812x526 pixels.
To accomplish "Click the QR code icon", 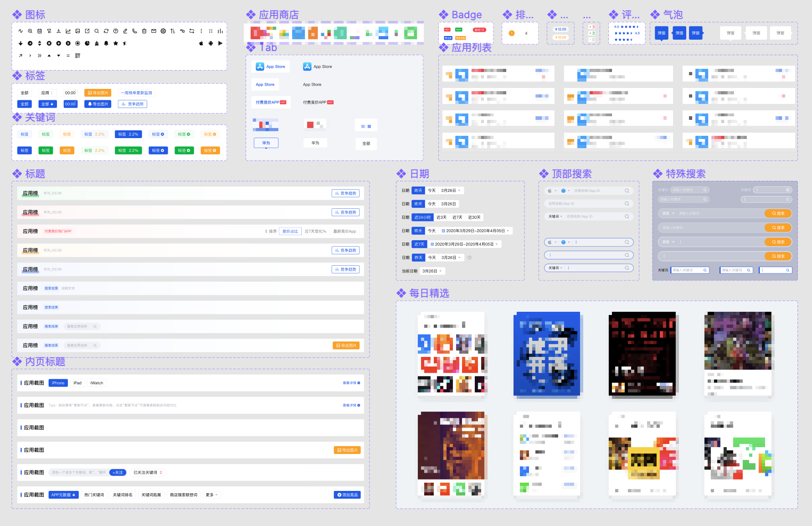I will tap(77, 56).
